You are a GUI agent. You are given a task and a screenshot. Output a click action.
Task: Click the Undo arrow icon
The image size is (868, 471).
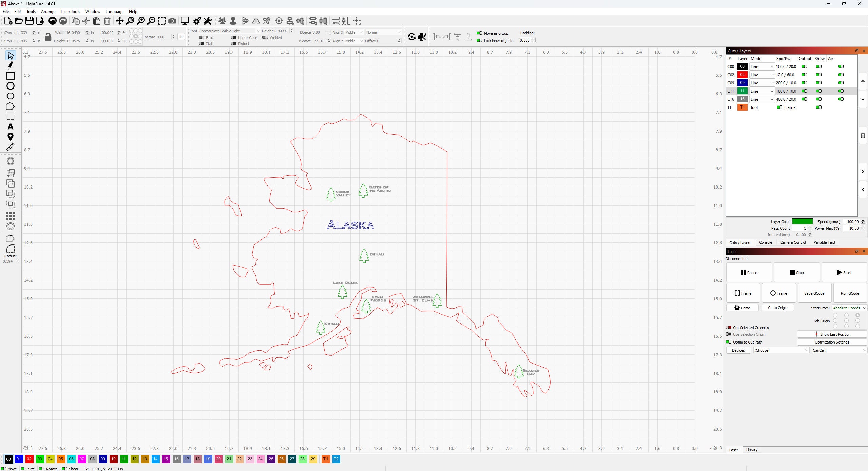[52, 21]
